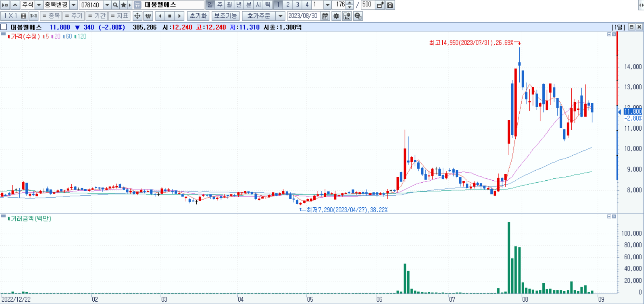Click the up-arrow collapse icon in top toolbar
Viewport: 644px width, 304px height.
pos(15,5)
